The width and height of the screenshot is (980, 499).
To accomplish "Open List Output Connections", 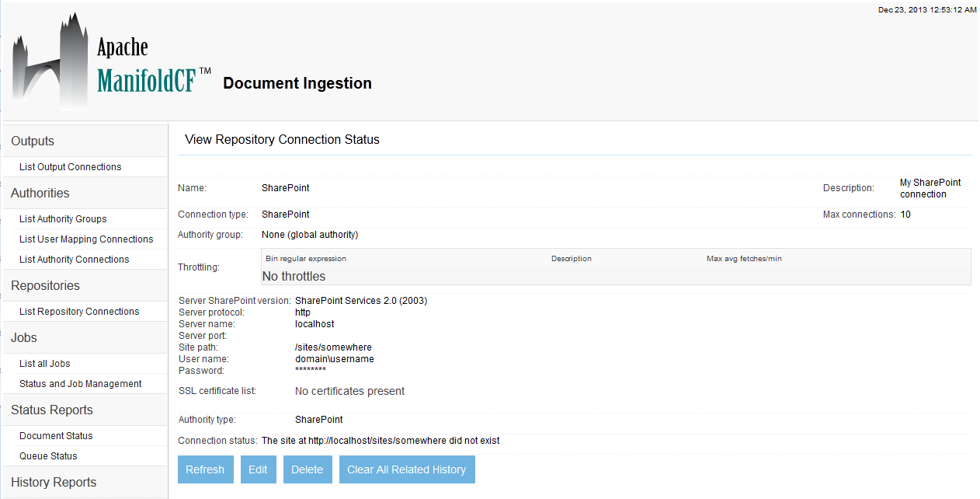I will point(70,166).
